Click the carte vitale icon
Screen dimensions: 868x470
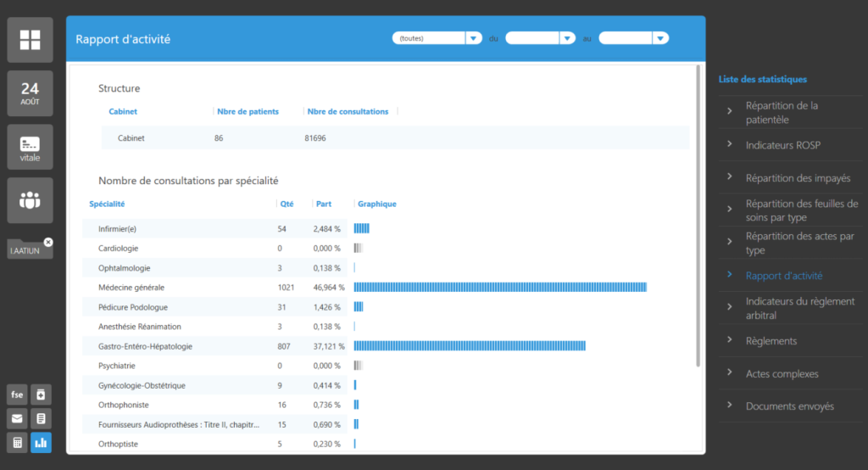(x=30, y=148)
